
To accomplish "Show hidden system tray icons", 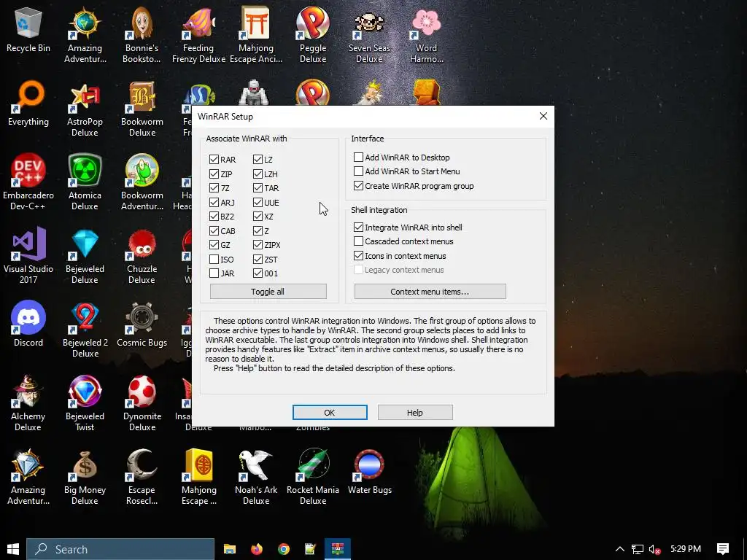I will tap(619, 549).
